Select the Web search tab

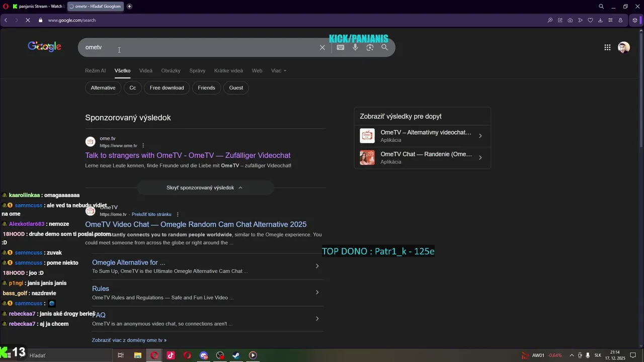pos(257,70)
